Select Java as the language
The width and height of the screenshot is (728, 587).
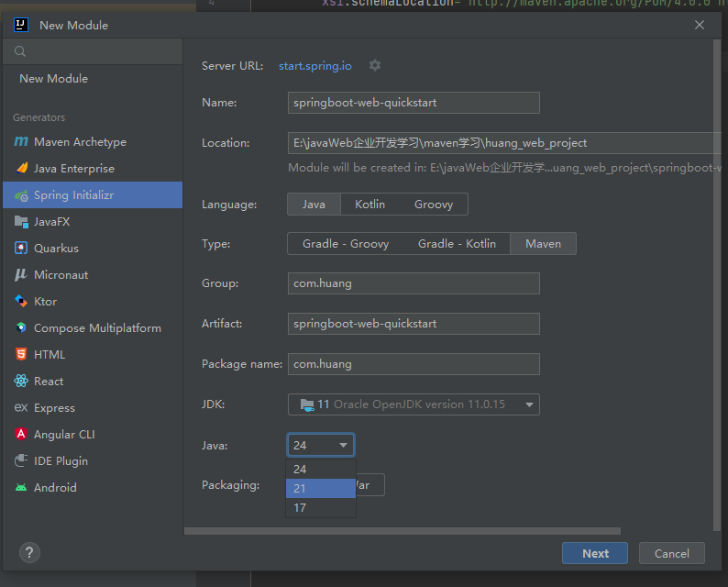[314, 205]
